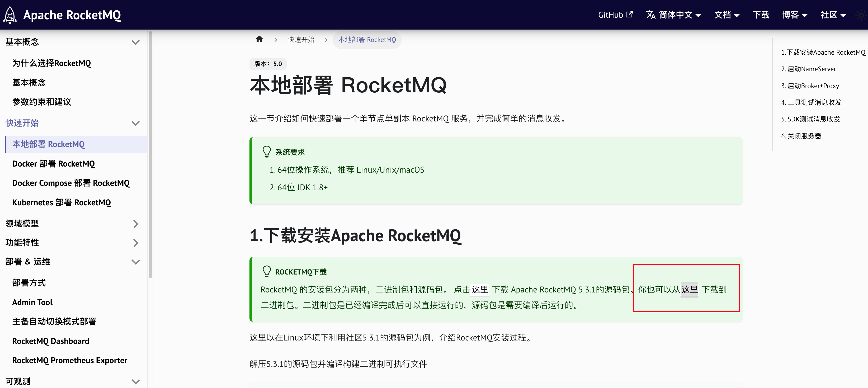Click the language translation icon
The width and height of the screenshot is (868, 388).
[x=651, y=15]
